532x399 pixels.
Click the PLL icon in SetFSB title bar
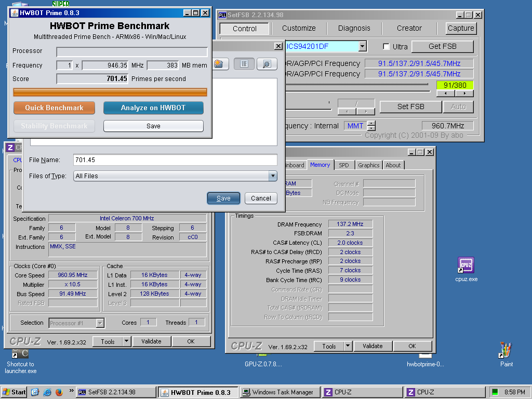(x=222, y=15)
